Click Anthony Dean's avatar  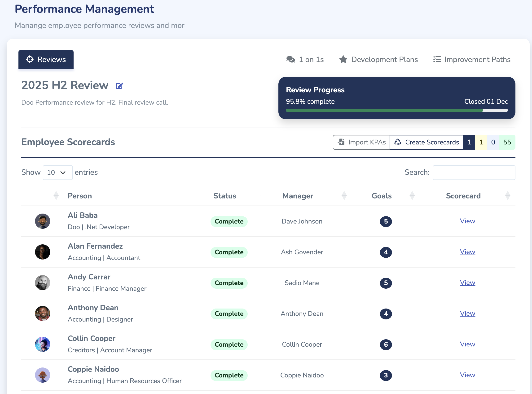tap(42, 313)
